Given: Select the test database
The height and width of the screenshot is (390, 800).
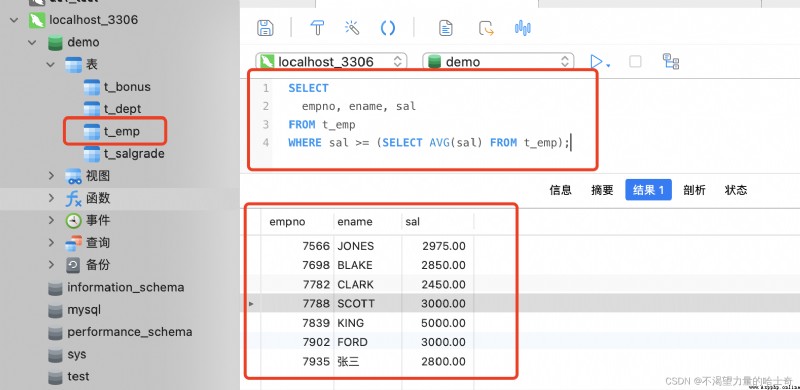Looking at the screenshot, I should point(78,377).
